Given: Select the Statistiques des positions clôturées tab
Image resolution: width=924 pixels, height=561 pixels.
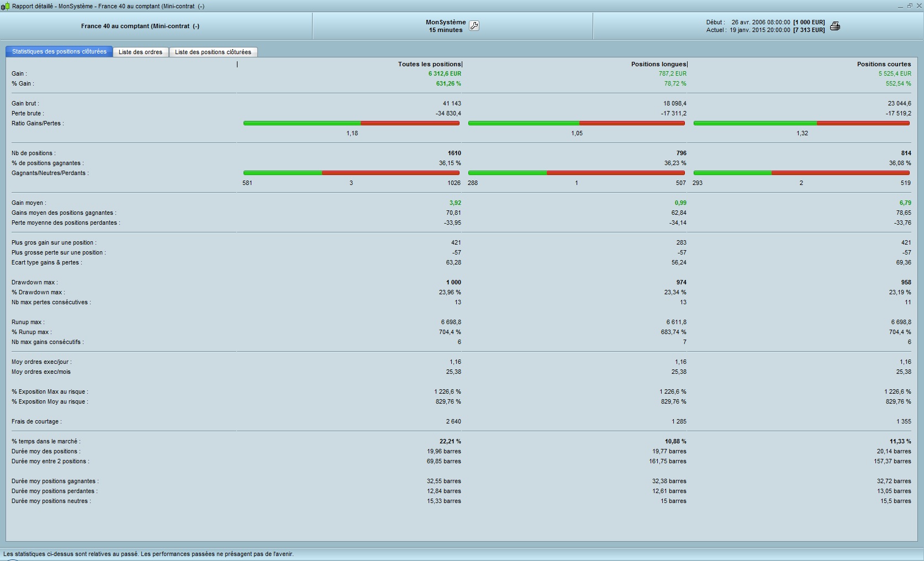Looking at the screenshot, I should click(x=59, y=51).
